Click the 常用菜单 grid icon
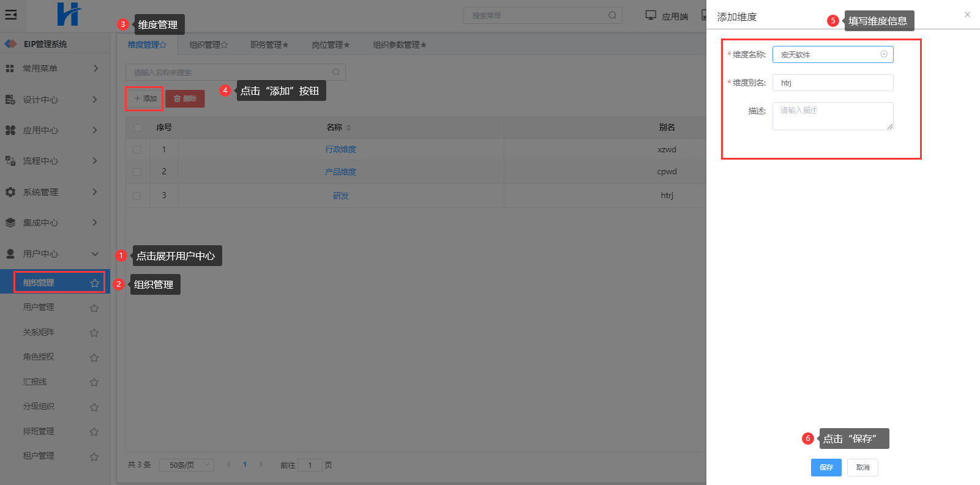Viewport: 980px width, 485px height. coord(10,68)
